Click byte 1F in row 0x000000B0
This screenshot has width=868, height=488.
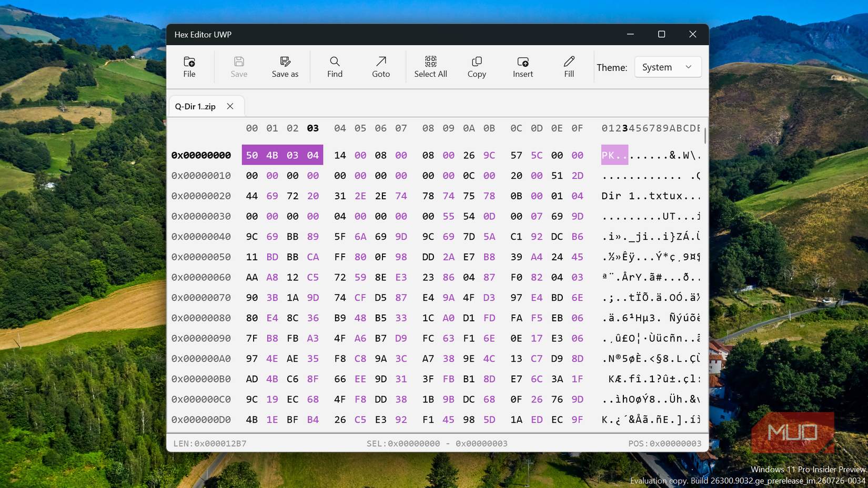(x=577, y=379)
